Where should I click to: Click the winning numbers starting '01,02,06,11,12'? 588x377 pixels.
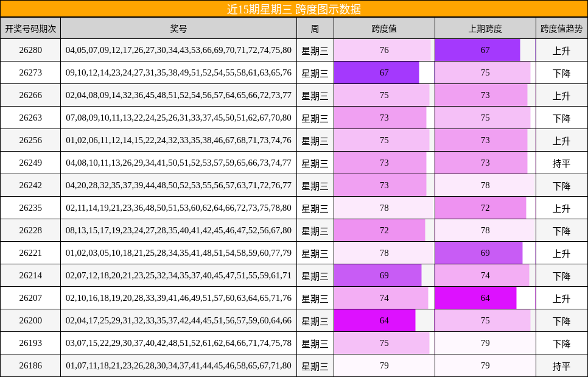[x=178, y=140]
